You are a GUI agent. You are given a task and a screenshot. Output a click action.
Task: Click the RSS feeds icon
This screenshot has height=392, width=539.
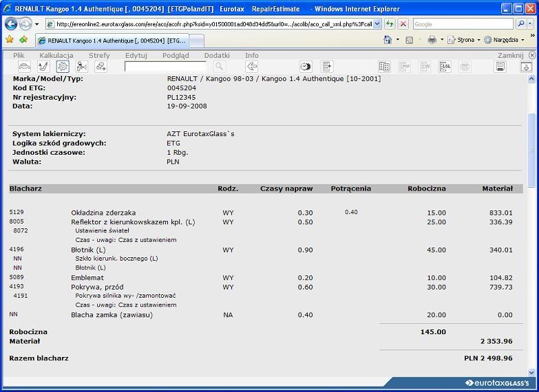409,40
